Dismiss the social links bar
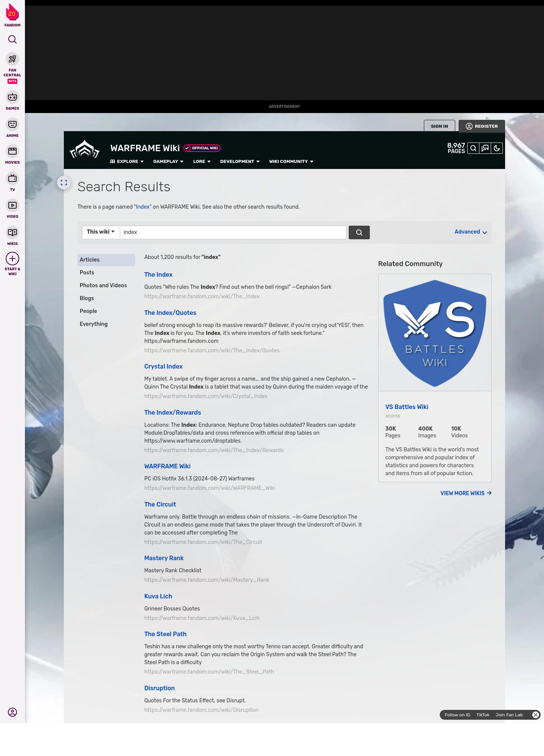 coord(536,715)
